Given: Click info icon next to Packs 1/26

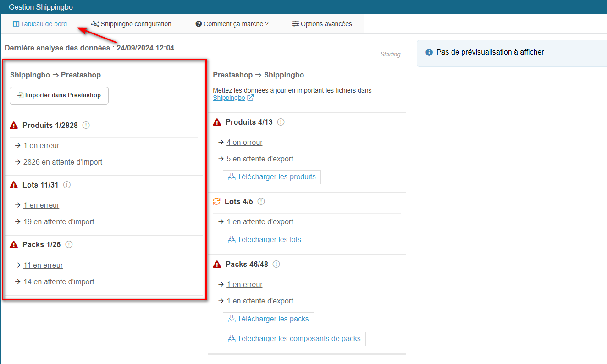Looking at the screenshot, I should [69, 244].
